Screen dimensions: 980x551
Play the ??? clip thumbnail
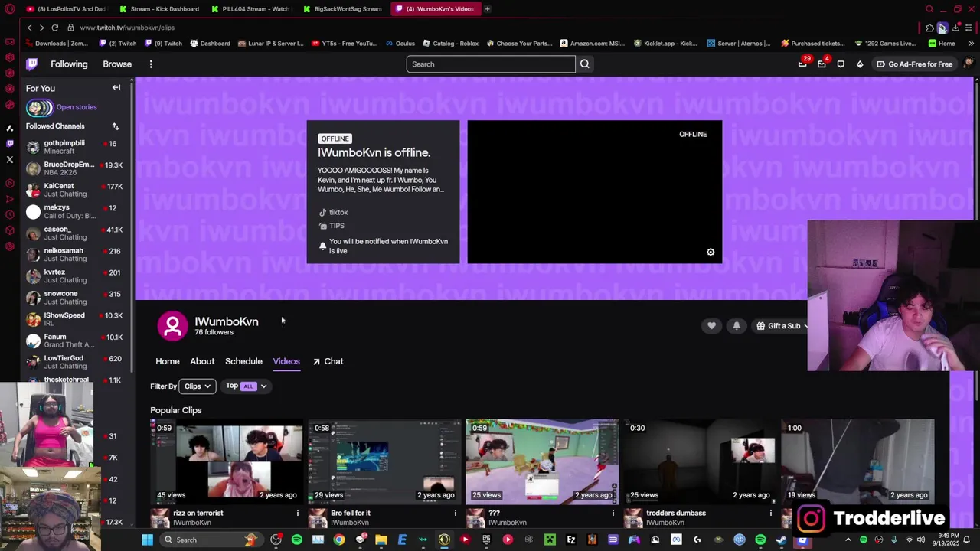point(542,461)
